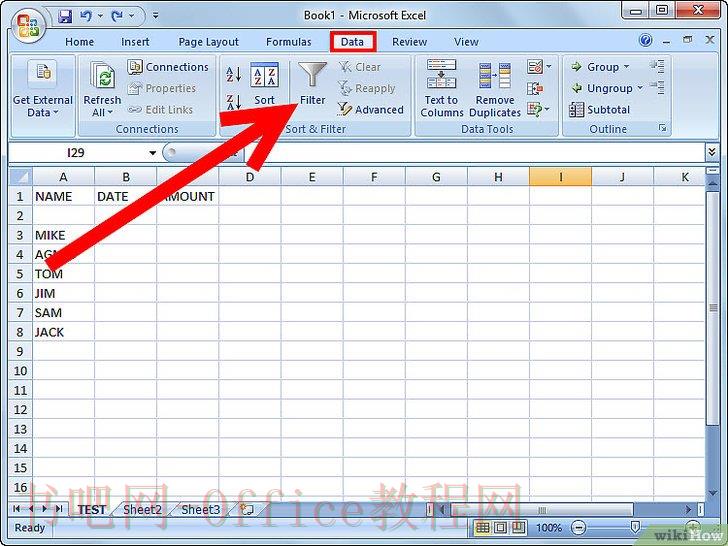Click the Show Detail icon
This screenshot has height=546, width=728.
point(657,66)
